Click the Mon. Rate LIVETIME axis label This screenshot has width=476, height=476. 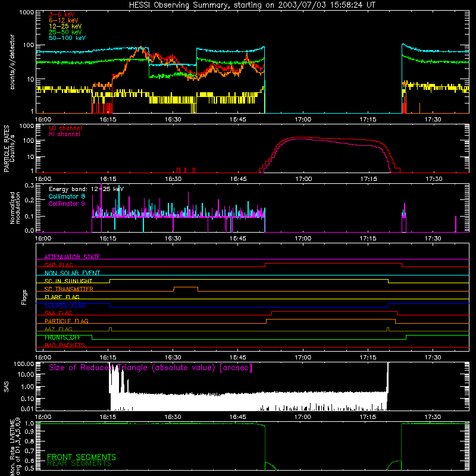coord(15,447)
